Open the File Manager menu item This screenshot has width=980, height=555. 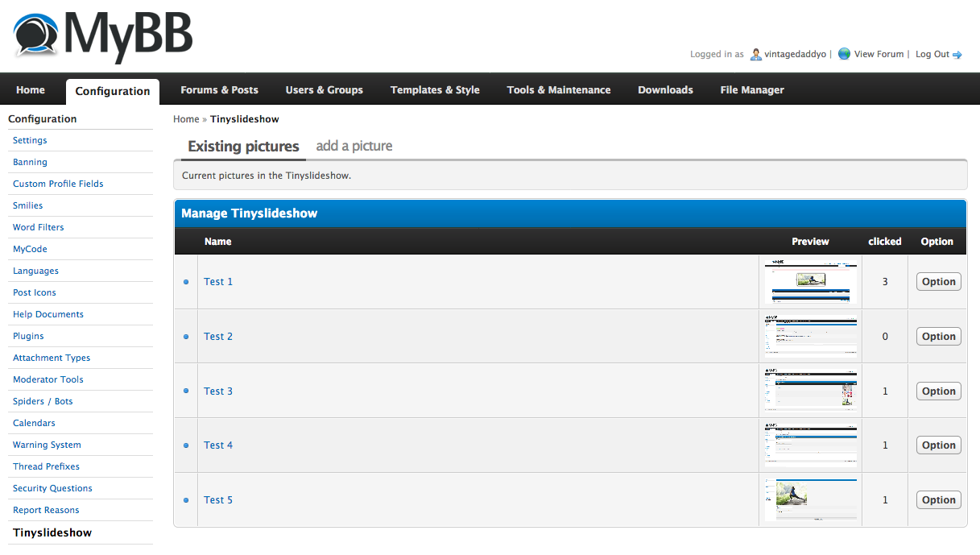[751, 90]
